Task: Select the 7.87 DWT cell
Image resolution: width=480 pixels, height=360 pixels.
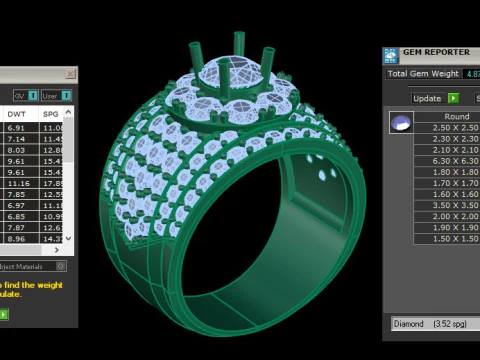Action: [21, 228]
